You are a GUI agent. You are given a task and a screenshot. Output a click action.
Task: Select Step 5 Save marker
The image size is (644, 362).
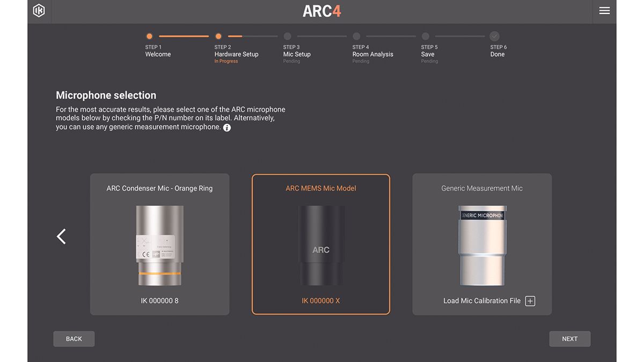coord(426,36)
